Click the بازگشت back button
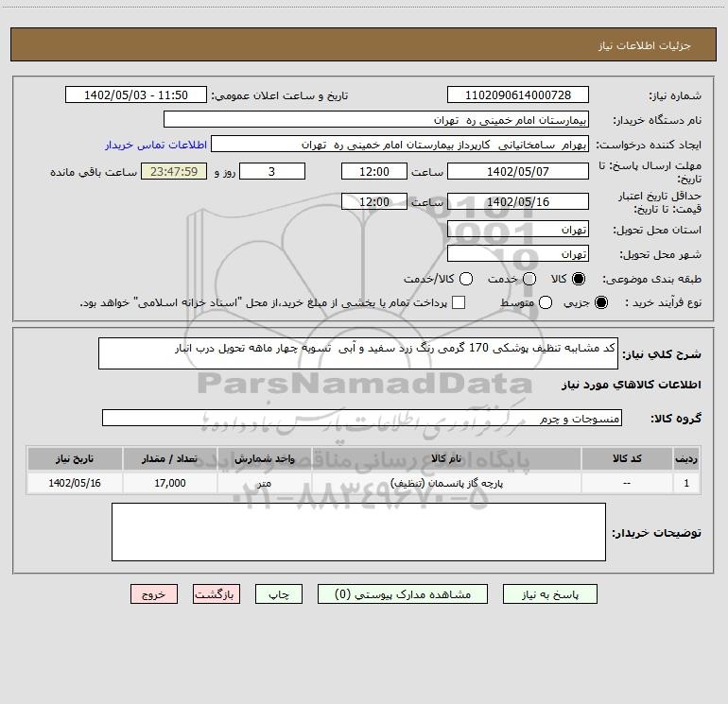The height and width of the screenshot is (704, 728). pyautogui.click(x=217, y=594)
